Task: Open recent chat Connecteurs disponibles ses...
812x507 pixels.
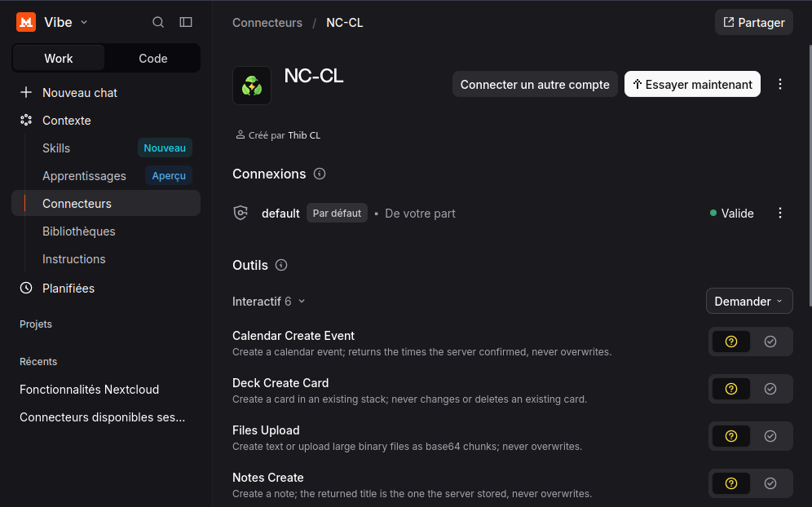Action: coord(102,417)
